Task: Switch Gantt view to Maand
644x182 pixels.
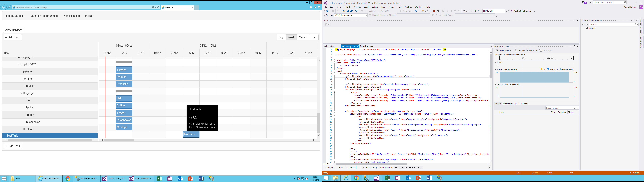Action: (303, 37)
